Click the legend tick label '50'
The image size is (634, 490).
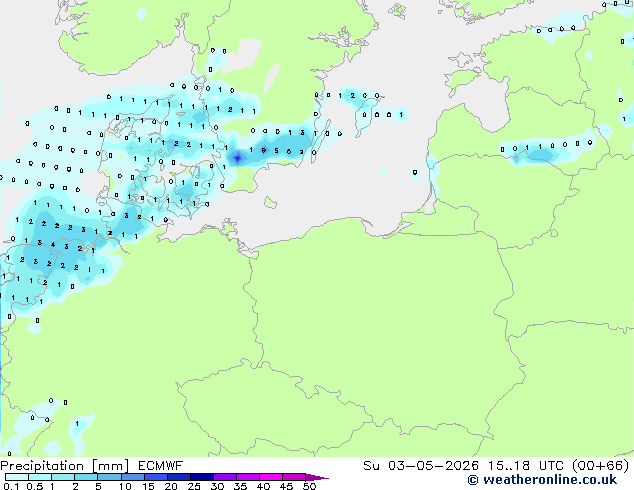click(309, 486)
